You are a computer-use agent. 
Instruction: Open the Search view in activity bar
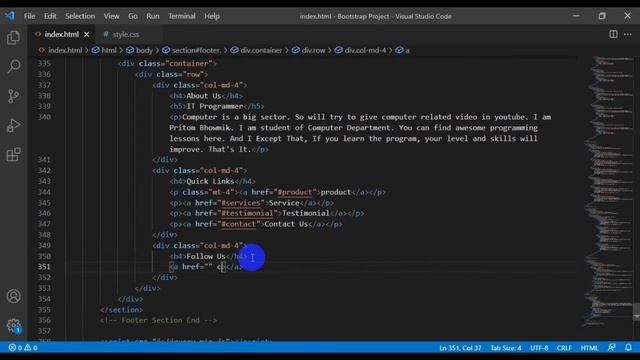pos(13,66)
